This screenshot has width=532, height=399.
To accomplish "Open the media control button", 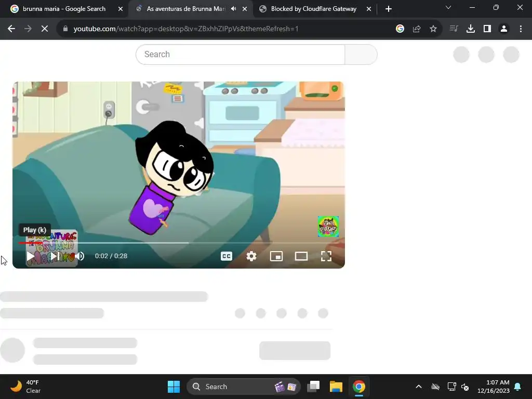I will (x=454, y=29).
